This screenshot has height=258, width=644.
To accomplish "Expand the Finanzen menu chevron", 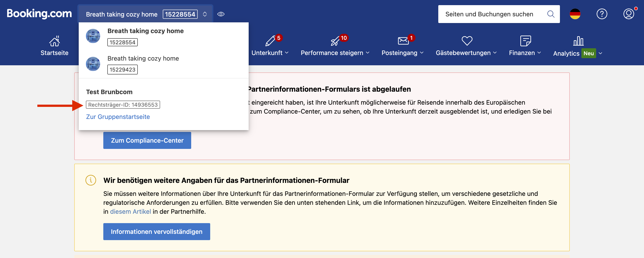I will (x=539, y=53).
